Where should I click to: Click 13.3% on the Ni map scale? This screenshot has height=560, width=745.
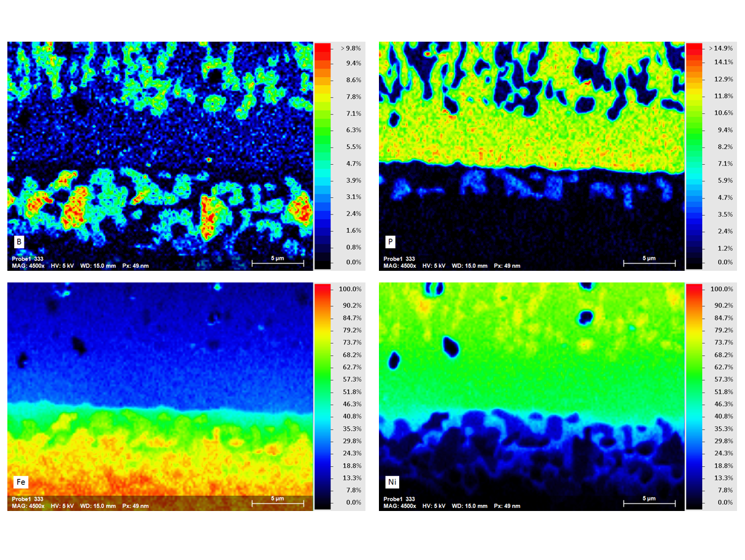pos(724,477)
